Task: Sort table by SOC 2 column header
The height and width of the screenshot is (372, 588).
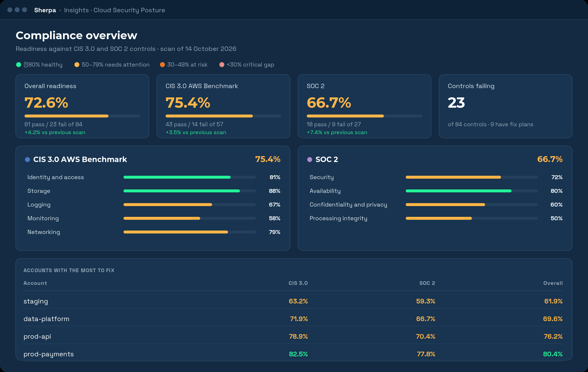Action: 427,283
